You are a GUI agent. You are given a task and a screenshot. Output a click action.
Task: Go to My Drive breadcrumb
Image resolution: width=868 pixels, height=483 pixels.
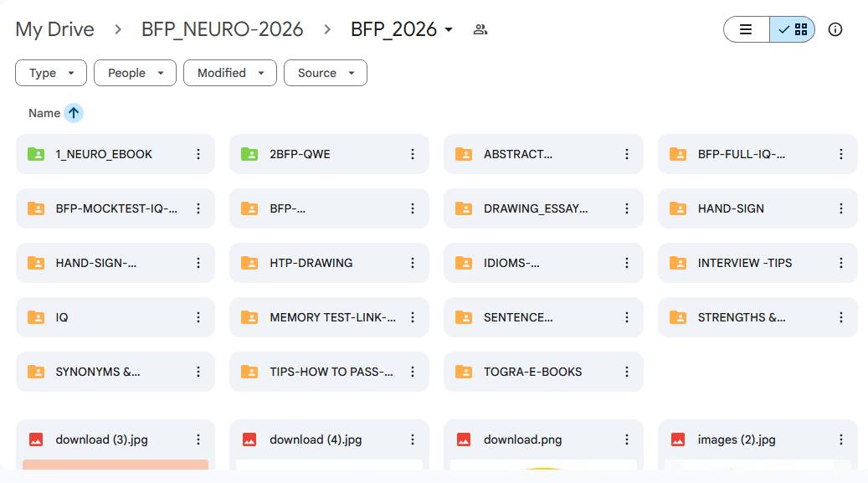54,29
